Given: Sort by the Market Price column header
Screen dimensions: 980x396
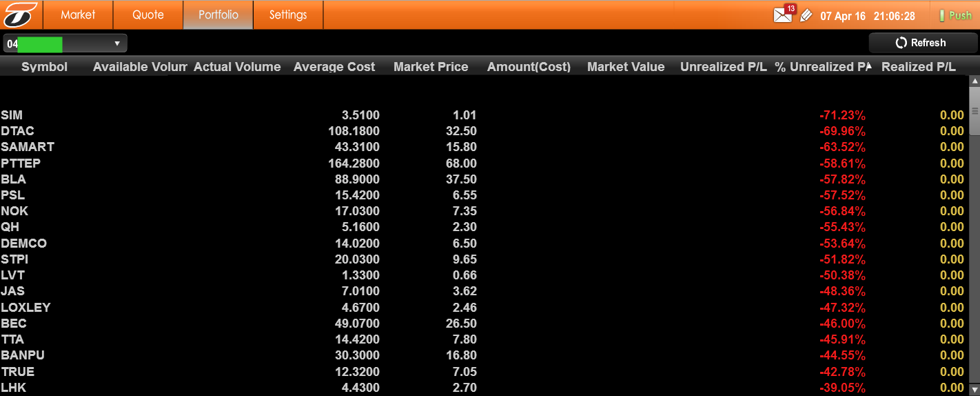Looking at the screenshot, I should tap(431, 67).
